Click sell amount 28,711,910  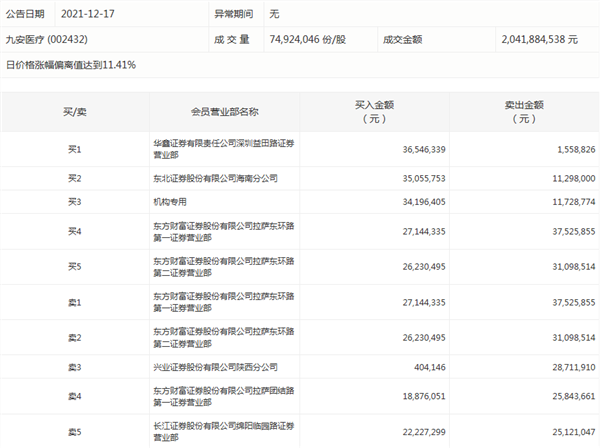[x=574, y=367]
